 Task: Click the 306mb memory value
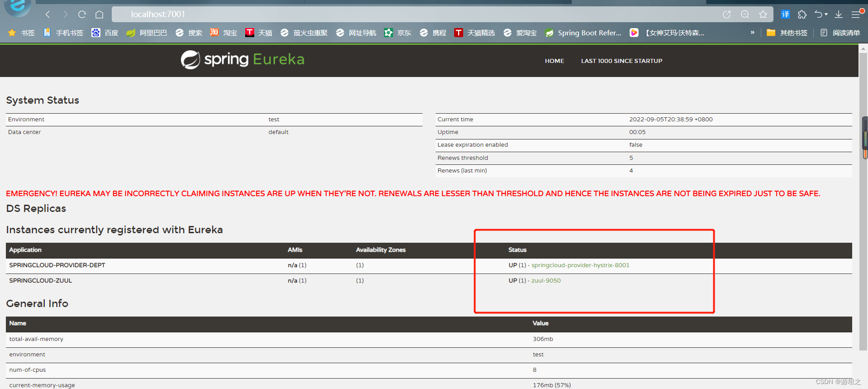[543, 339]
